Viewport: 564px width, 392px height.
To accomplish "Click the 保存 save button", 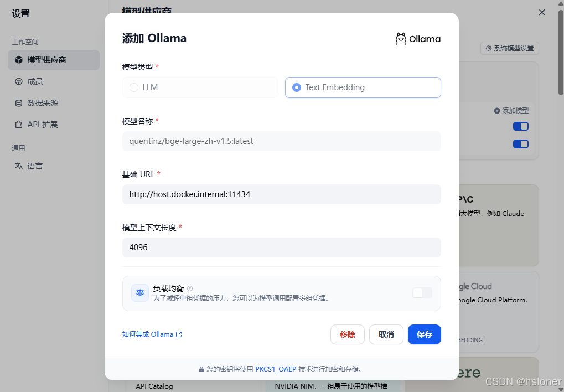I will (x=425, y=334).
